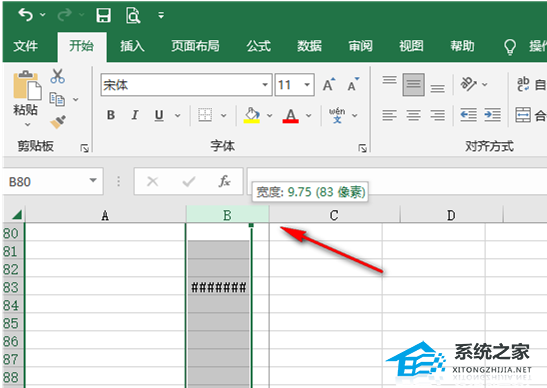Screen dimensions: 547x388
Task: Open the Name Box dropdown arrow
Action: click(x=93, y=181)
